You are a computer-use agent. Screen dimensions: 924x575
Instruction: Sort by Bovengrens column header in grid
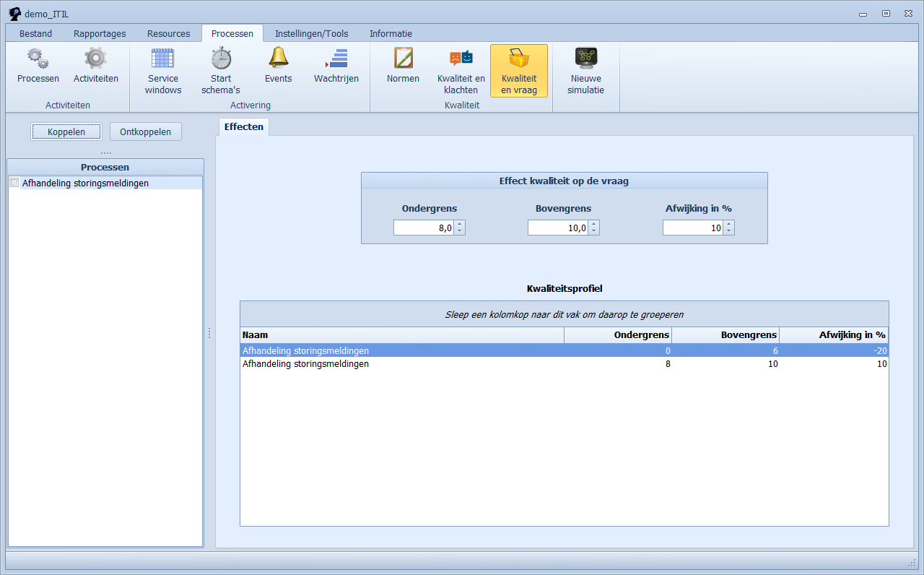pyautogui.click(x=725, y=334)
